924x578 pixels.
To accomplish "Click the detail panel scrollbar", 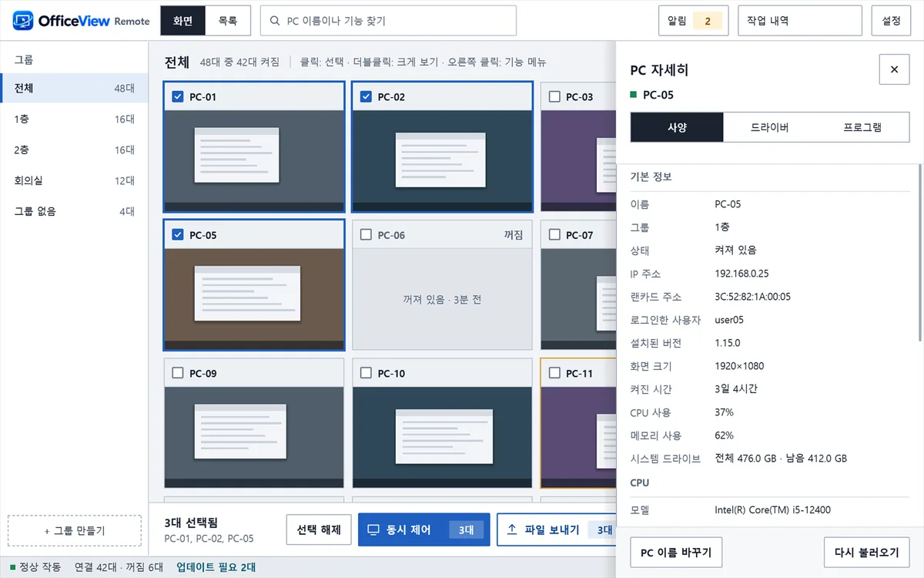I will pos(920,252).
